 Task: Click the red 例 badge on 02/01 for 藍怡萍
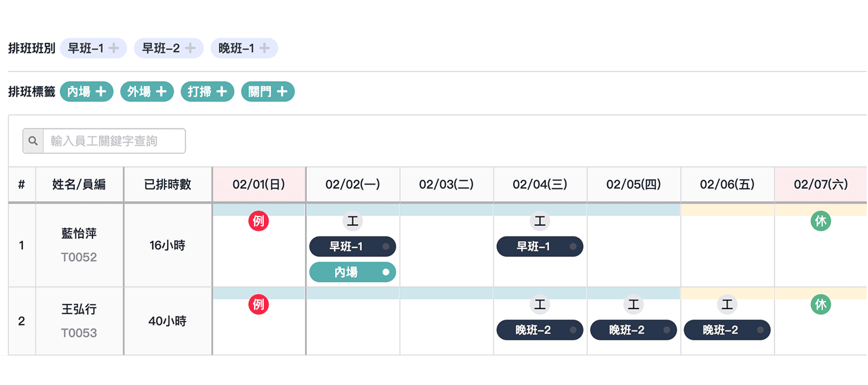coord(259,221)
